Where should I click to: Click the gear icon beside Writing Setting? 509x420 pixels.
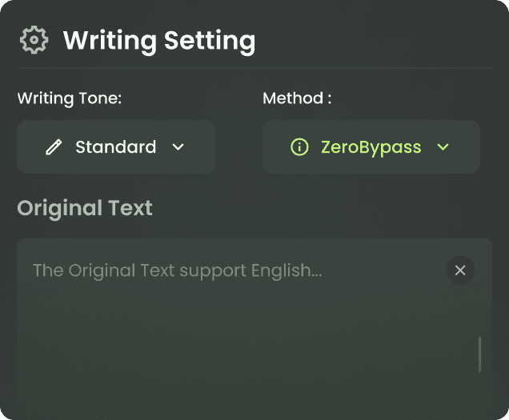34,39
